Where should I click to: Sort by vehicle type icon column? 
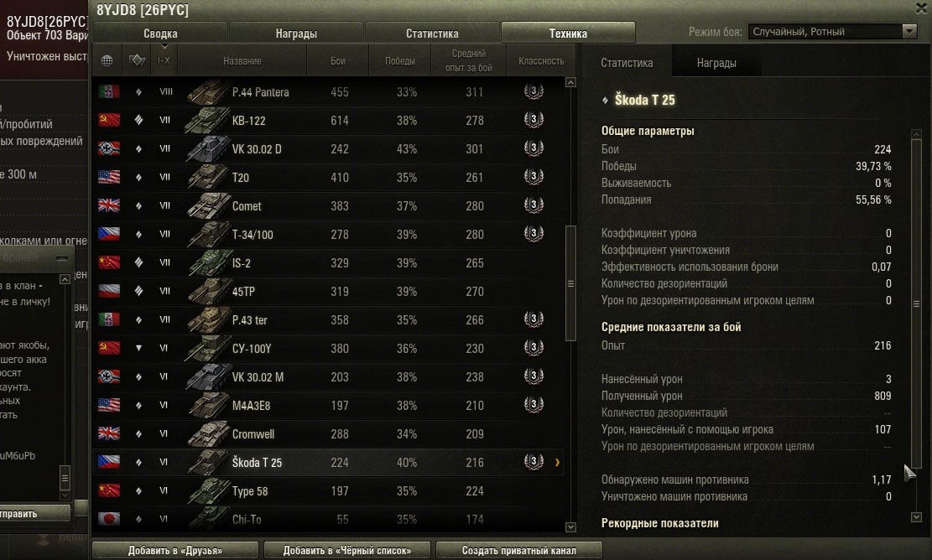[137, 60]
